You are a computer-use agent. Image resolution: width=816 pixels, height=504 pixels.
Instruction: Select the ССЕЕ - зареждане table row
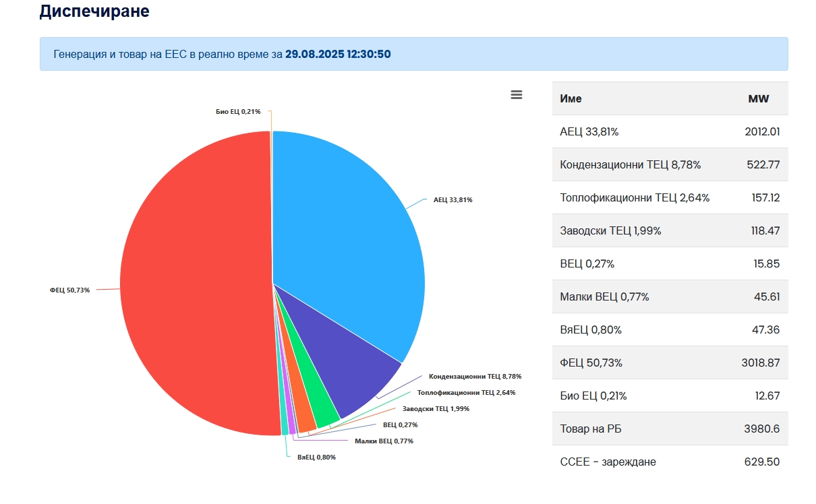tap(670, 462)
